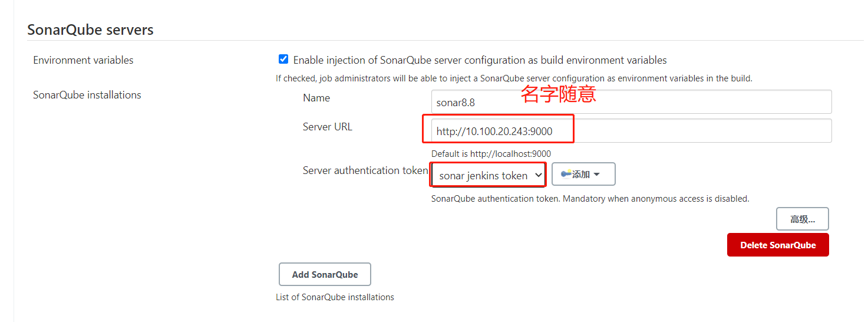Click the red 名字随意 annotation text
868x322 pixels.
(x=558, y=94)
